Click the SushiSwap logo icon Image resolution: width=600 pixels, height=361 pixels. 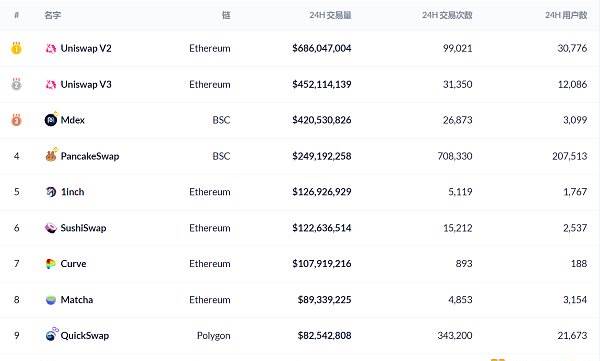(x=51, y=228)
